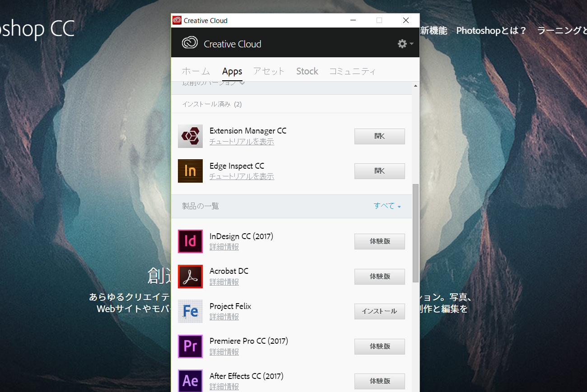Open the settings gear menu

point(405,44)
